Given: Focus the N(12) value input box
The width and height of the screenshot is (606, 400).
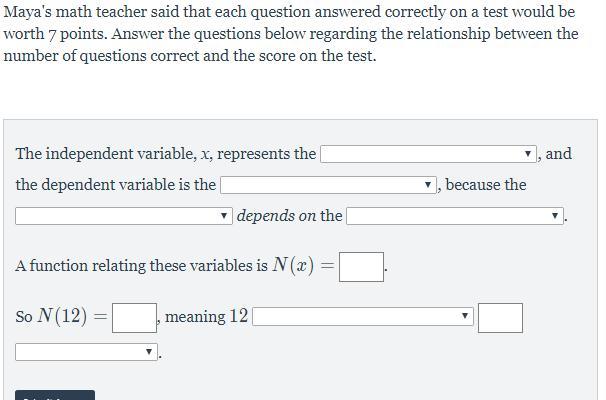Looking at the screenshot, I should (x=134, y=317).
